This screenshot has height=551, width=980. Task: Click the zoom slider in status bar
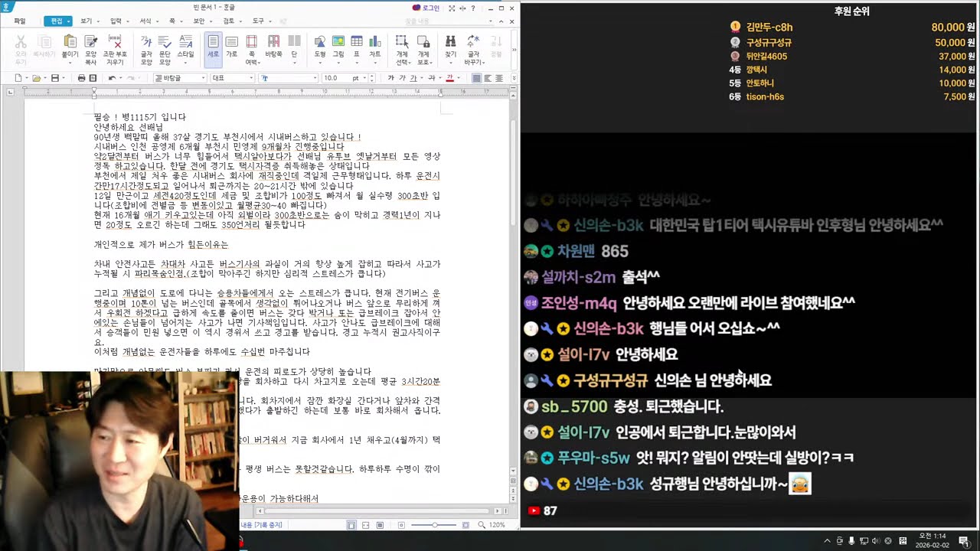(x=434, y=525)
